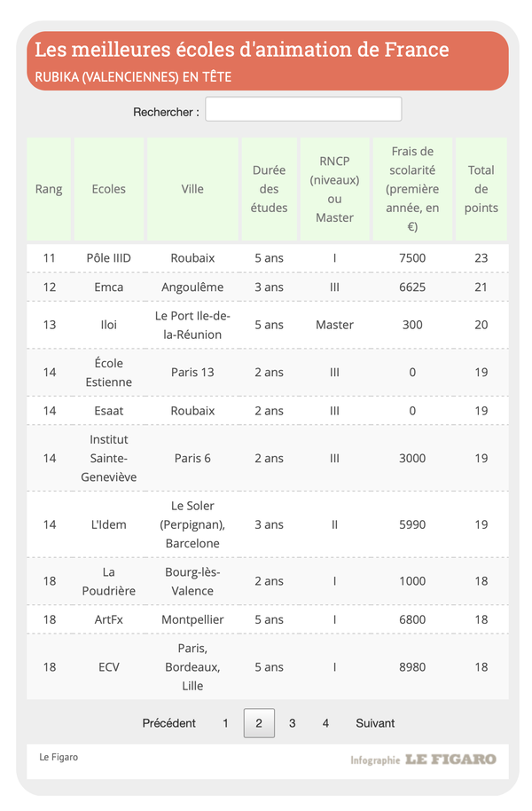Viewport: 532px width, 811px height.
Task: Sort table by Rang column header
Action: tap(49, 189)
